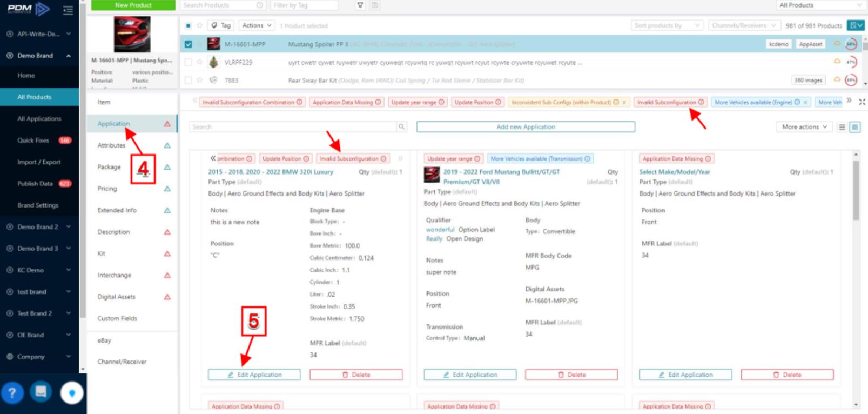Open the top-right teal view options button
This screenshot has height=414, width=868.
[x=856, y=25]
